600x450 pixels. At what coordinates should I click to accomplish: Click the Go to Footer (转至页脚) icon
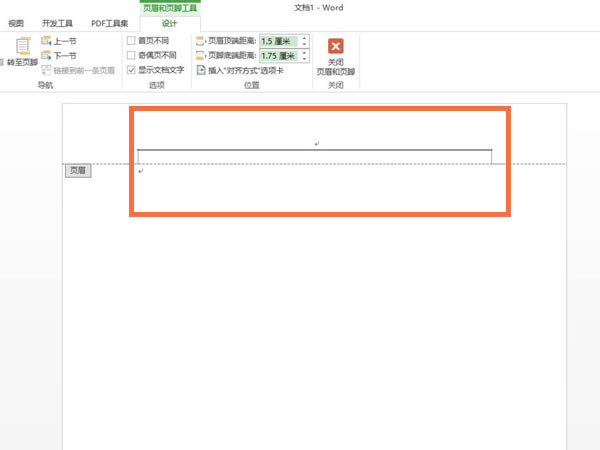[23, 47]
